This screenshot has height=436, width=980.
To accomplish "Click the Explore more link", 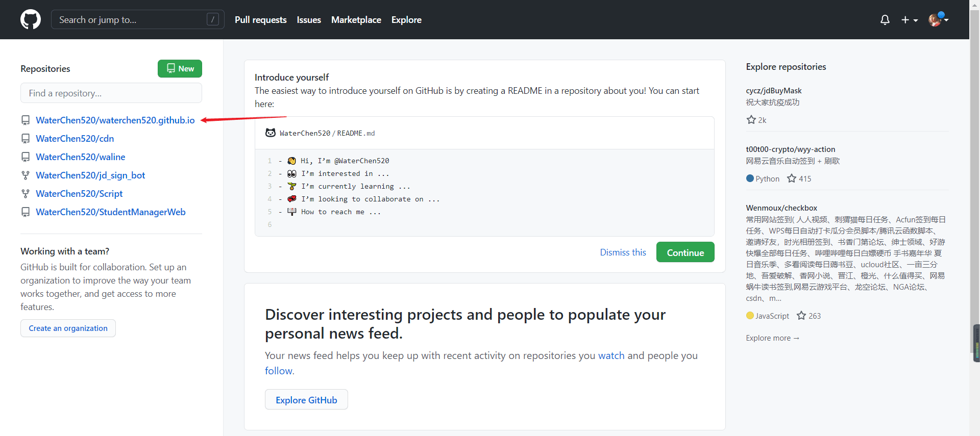I will pos(772,338).
